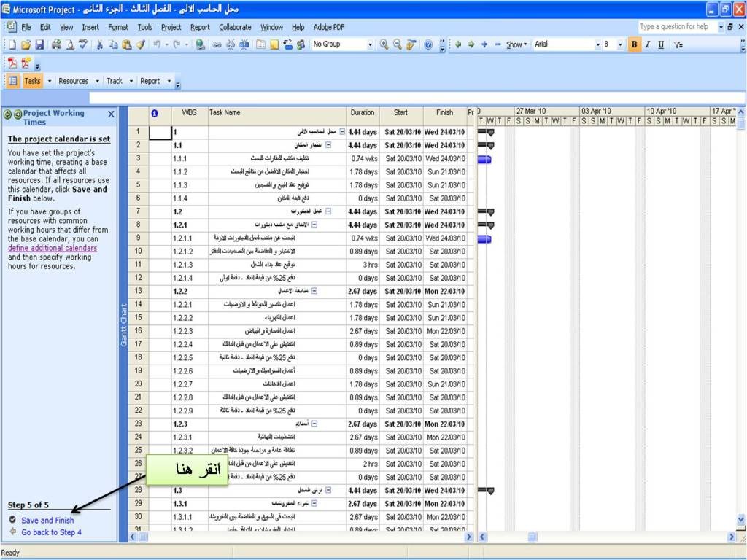747x560 pixels.
Task: Add a task note with the yellow note icon
Action: [x=274, y=44]
